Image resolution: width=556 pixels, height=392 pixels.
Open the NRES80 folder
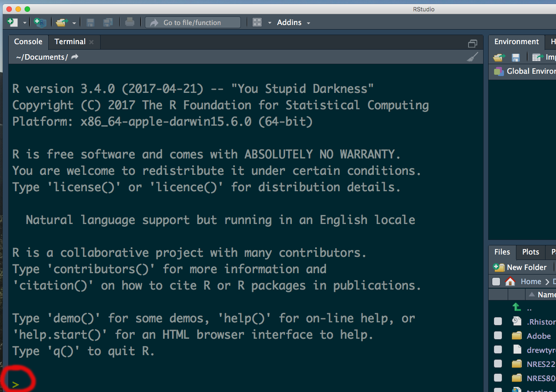point(541,378)
